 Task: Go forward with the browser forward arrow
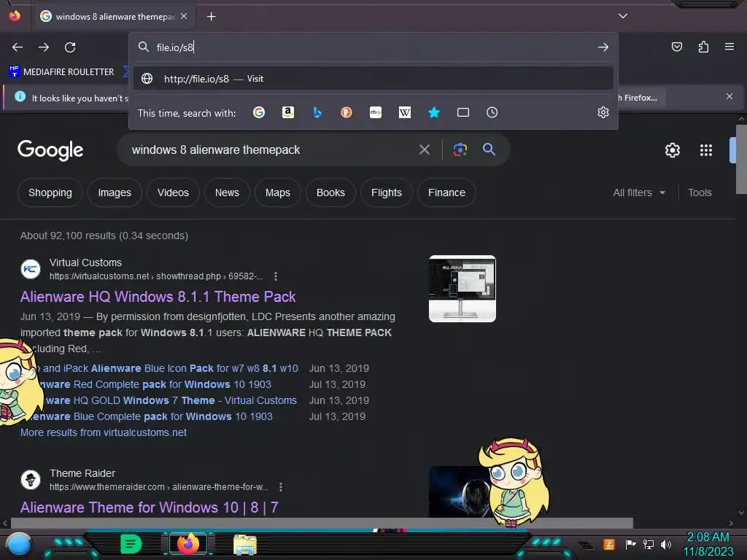pyautogui.click(x=44, y=47)
